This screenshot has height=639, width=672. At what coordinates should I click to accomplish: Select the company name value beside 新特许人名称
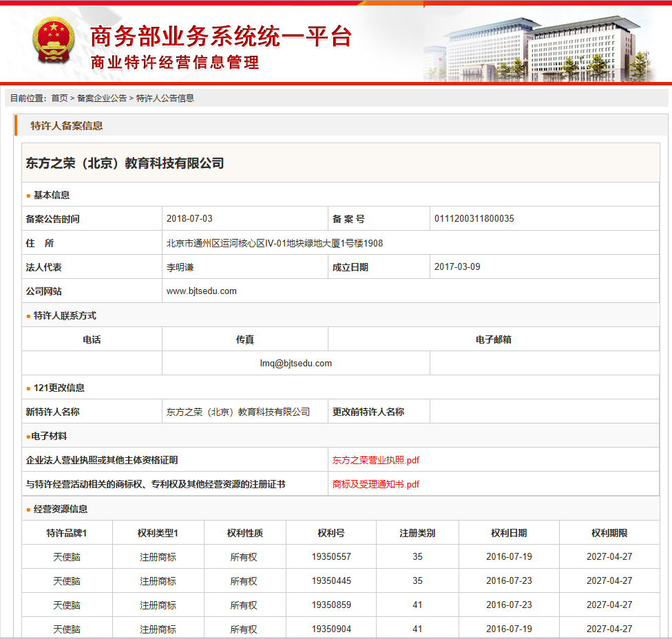[x=238, y=412]
